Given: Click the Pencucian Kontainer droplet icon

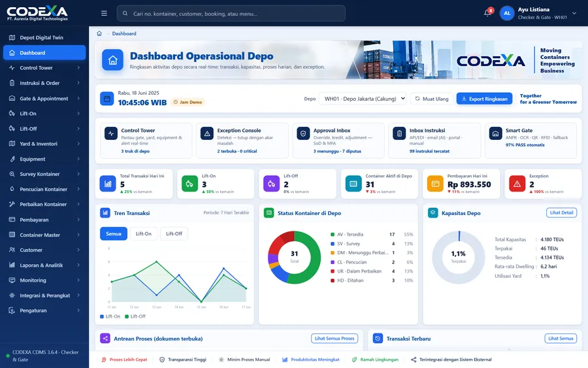Looking at the screenshot, I should [x=12, y=189].
